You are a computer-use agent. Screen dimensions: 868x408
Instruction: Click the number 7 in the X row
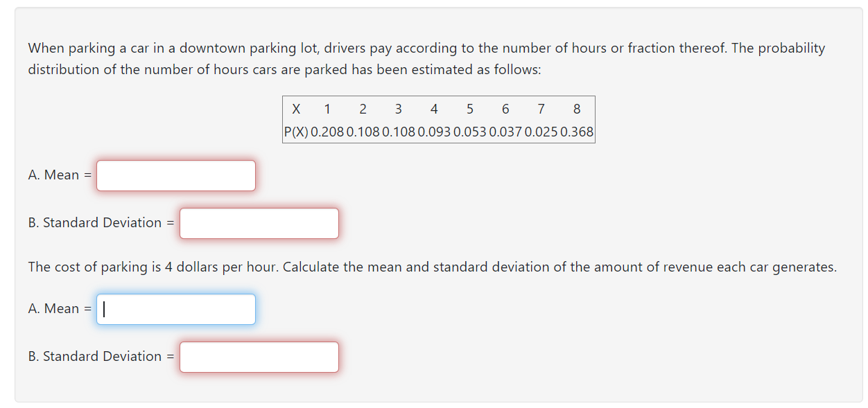(x=541, y=109)
